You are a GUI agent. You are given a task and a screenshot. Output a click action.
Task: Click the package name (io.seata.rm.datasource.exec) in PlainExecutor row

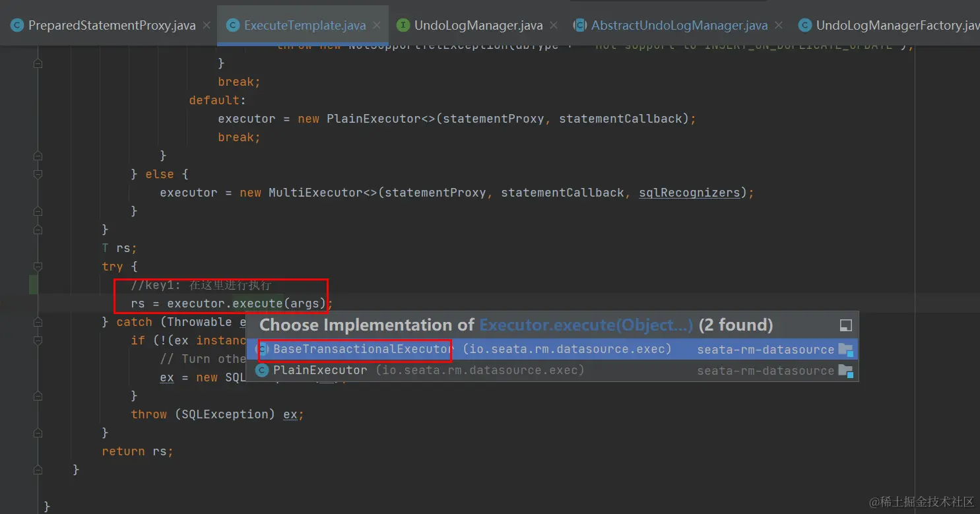480,370
